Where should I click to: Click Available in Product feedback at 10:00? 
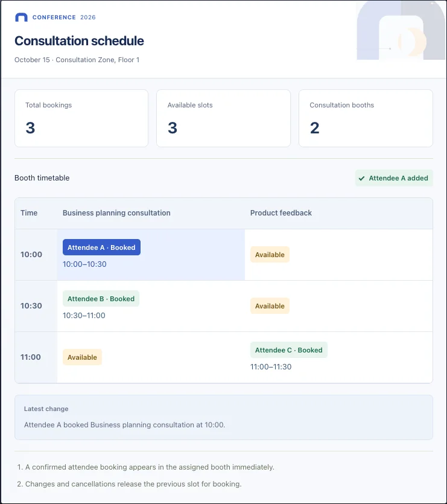click(x=270, y=255)
